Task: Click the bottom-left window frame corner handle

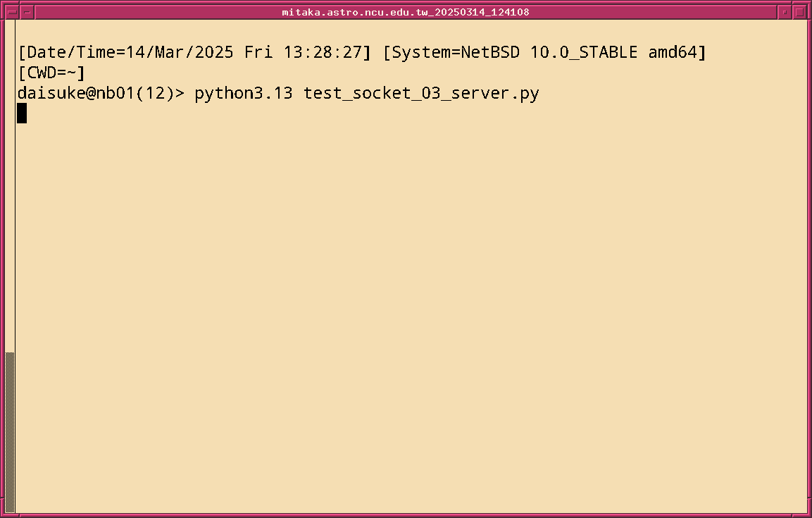Action: [3, 514]
